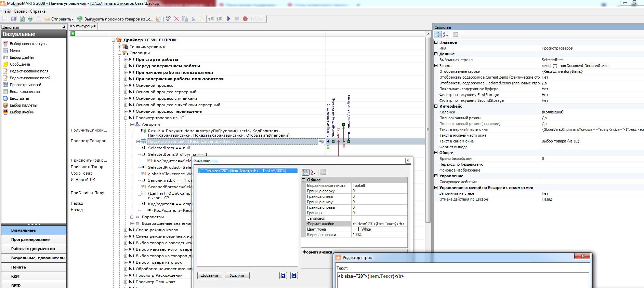Select Просмотр записей visual action
This screenshot has width=644, height=288.
point(26,85)
